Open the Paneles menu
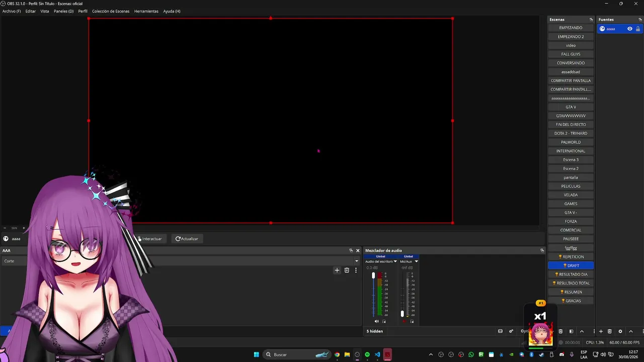 [63, 11]
